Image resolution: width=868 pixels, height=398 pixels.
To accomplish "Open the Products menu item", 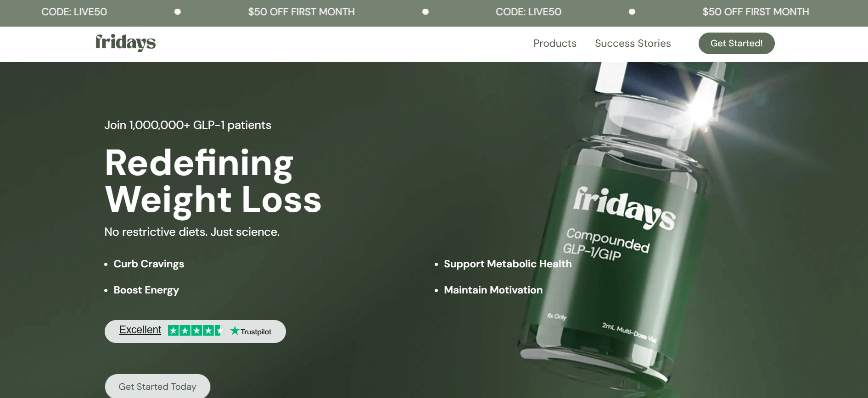I will [x=554, y=43].
